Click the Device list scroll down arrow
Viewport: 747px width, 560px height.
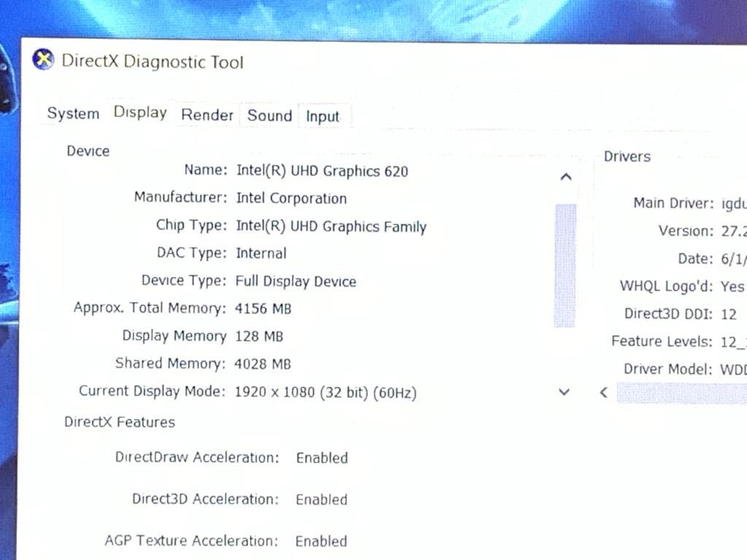[565, 392]
